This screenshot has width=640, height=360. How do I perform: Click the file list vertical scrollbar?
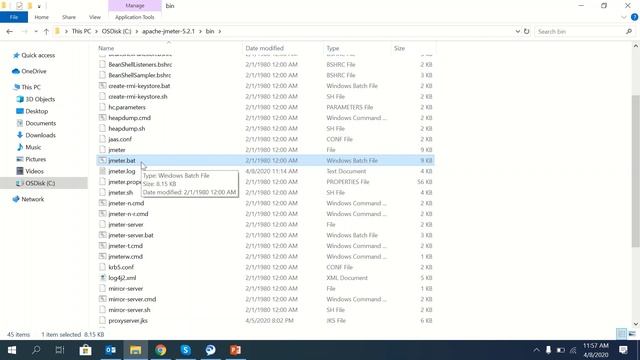[x=636, y=171]
